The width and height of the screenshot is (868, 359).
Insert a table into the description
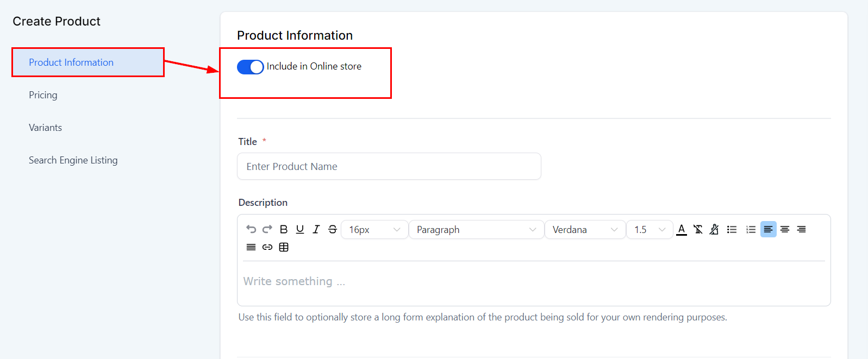pyautogui.click(x=284, y=247)
